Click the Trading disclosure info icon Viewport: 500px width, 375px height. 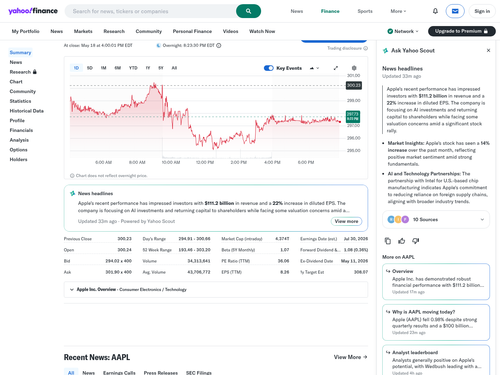pyautogui.click(x=366, y=48)
